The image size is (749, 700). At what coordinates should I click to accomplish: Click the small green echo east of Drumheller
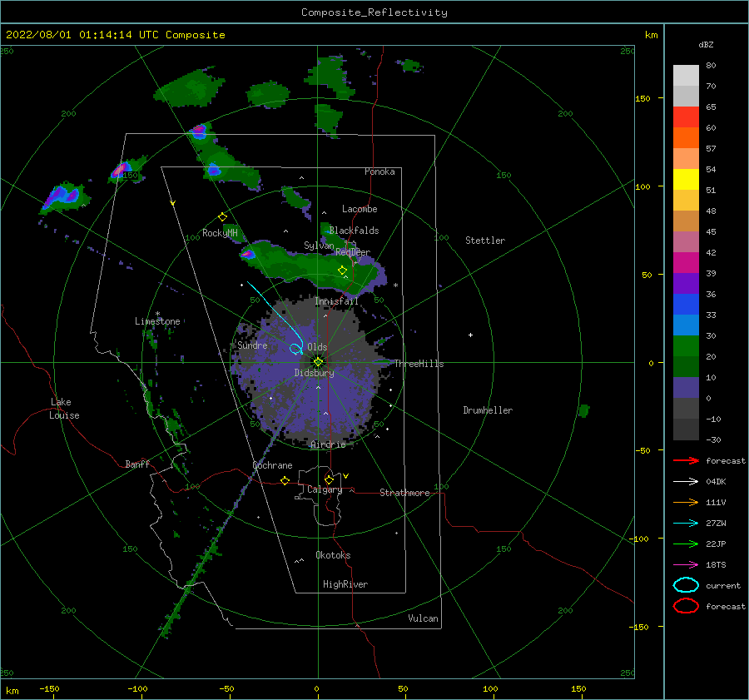(x=583, y=410)
